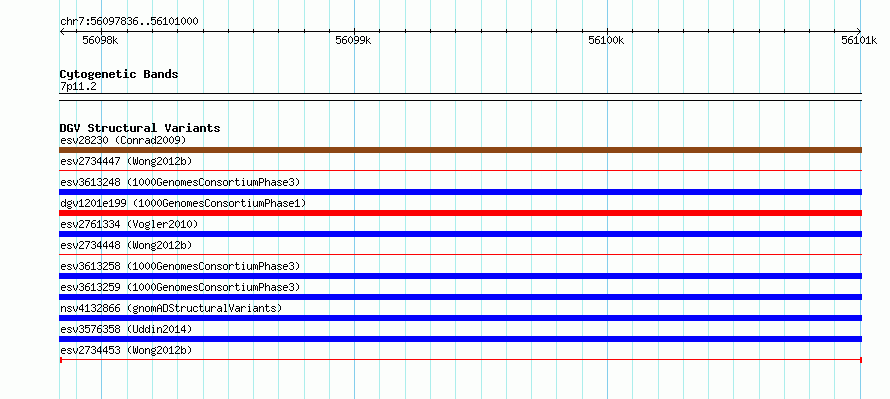Click the red esv2734453 variant line
Image resolution: width=890 pixels, height=399 pixels.
coord(460,360)
